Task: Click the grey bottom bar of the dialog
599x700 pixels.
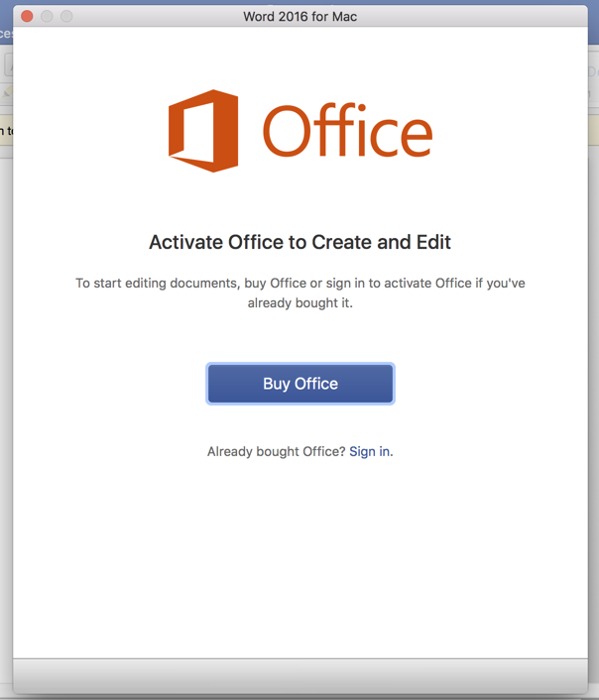Action: [299, 675]
